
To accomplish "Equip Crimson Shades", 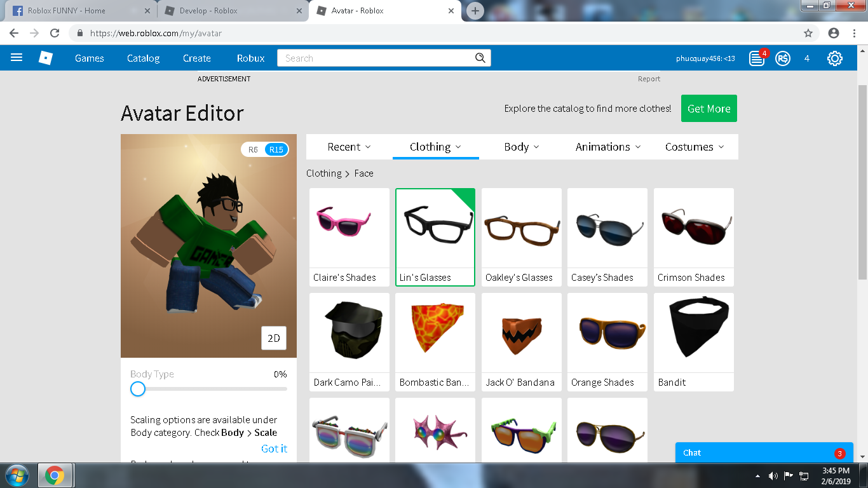I will [694, 237].
